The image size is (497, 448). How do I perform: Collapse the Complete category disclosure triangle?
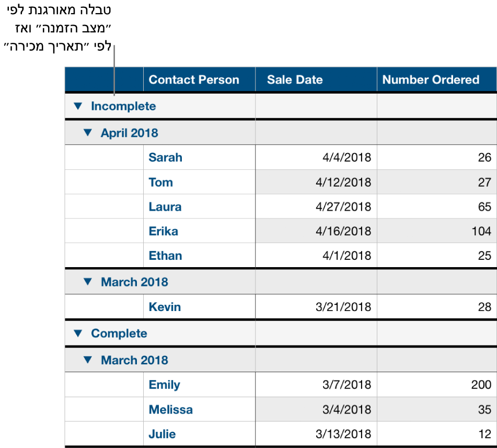[77, 334]
